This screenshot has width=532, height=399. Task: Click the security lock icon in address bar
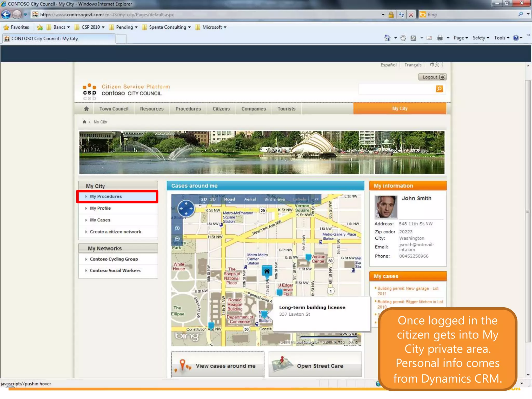pyautogui.click(x=391, y=15)
